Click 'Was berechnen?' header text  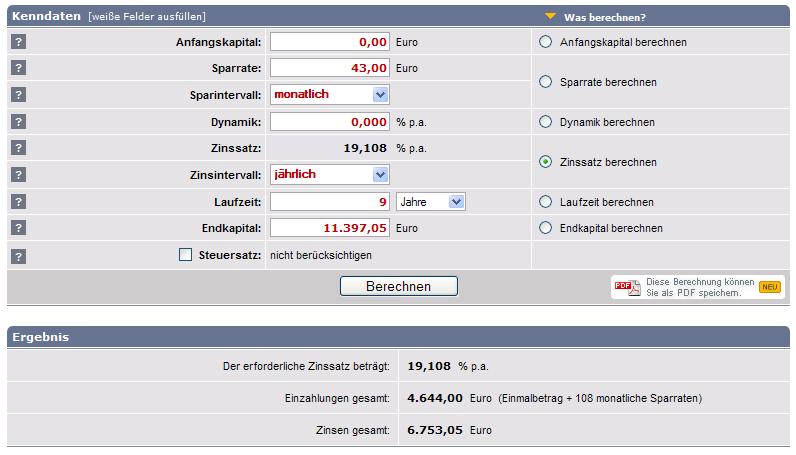click(605, 17)
